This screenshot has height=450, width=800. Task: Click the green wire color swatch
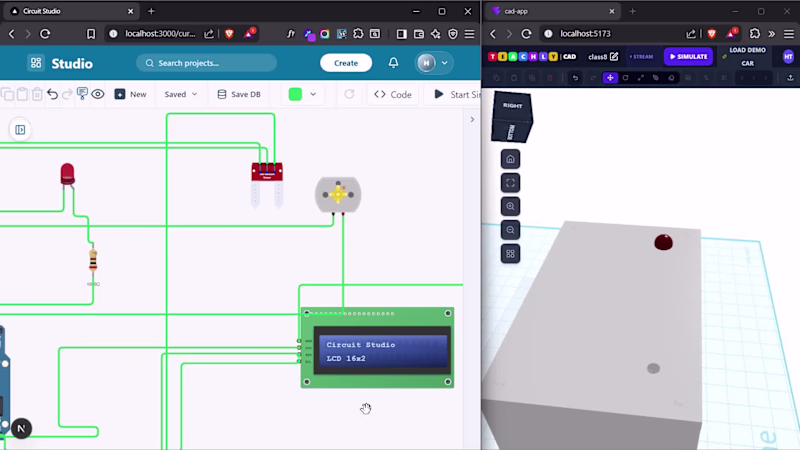(x=295, y=94)
